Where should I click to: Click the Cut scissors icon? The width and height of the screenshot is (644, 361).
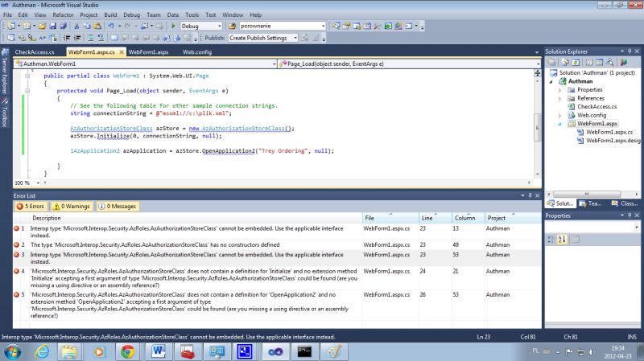pyautogui.click(x=76, y=26)
